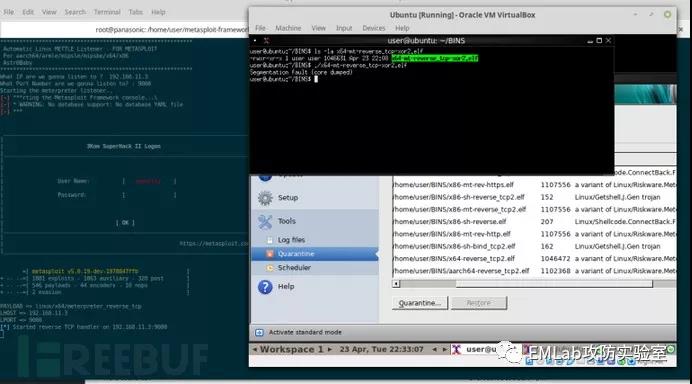Click the VirtualBox green status icon
The width and height of the screenshot is (692, 384).
point(667,15)
